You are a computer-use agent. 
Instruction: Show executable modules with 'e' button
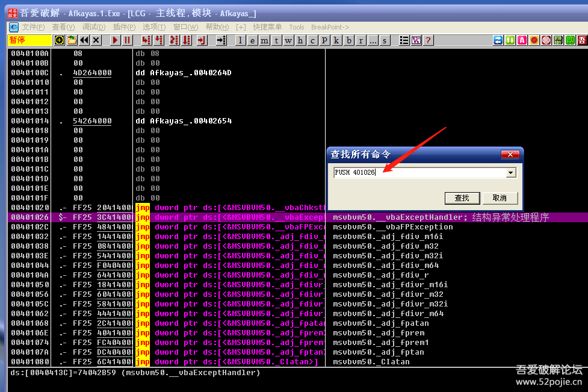[x=252, y=40]
